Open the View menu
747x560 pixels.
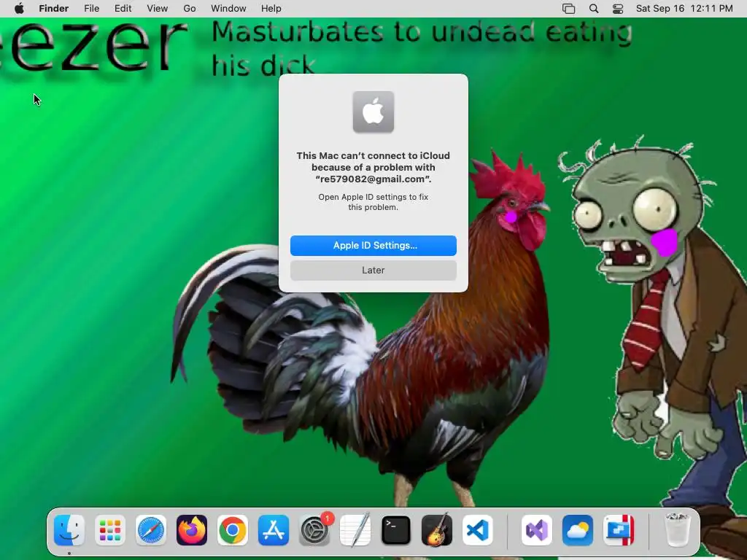[x=158, y=9]
